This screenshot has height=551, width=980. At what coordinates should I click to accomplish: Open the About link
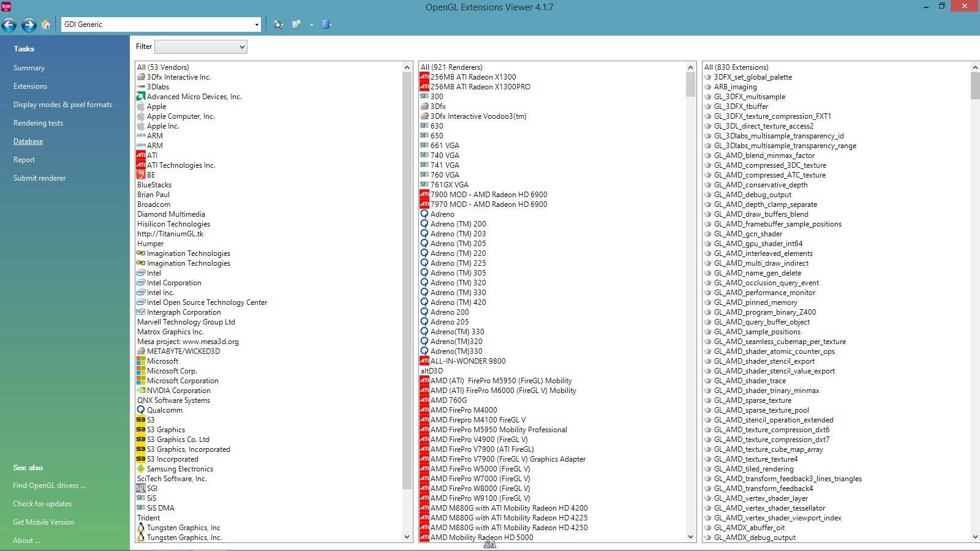click(26, 541)
